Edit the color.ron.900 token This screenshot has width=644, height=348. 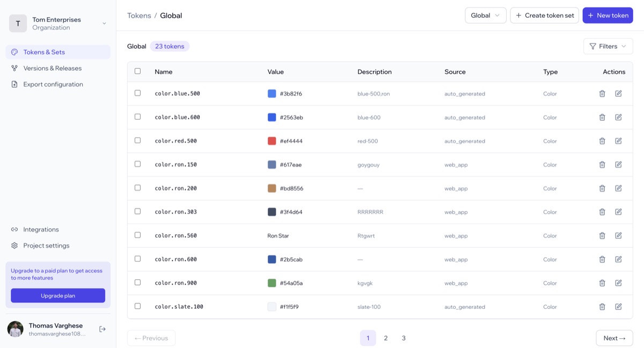pyautogui.click(x=618, y=282)
